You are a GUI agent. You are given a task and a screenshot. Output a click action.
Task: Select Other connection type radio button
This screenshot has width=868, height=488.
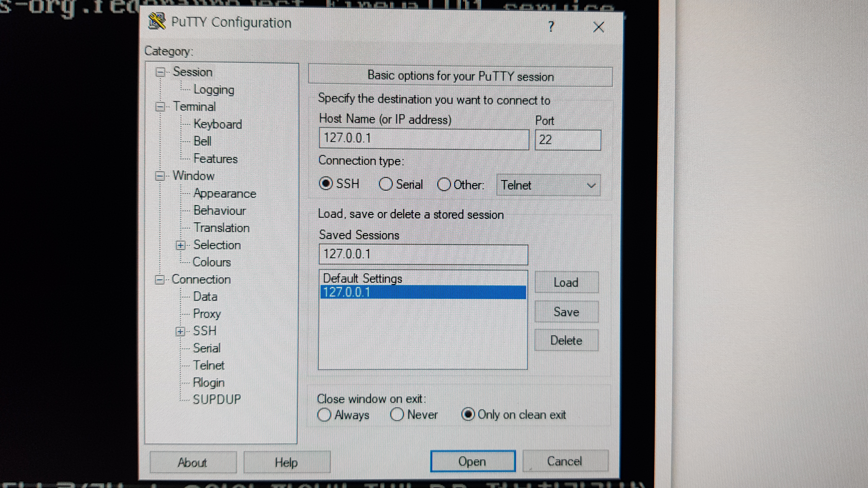(x=444, y=185)
